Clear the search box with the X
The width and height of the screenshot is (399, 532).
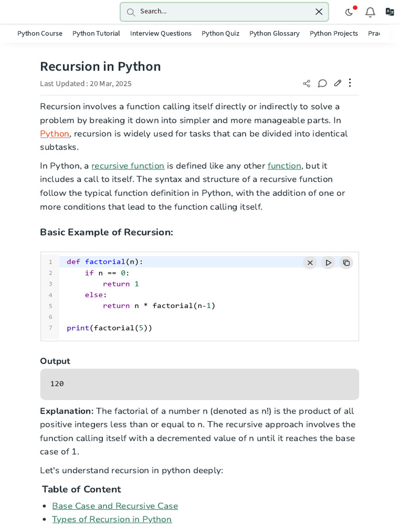tap(319, 11)
